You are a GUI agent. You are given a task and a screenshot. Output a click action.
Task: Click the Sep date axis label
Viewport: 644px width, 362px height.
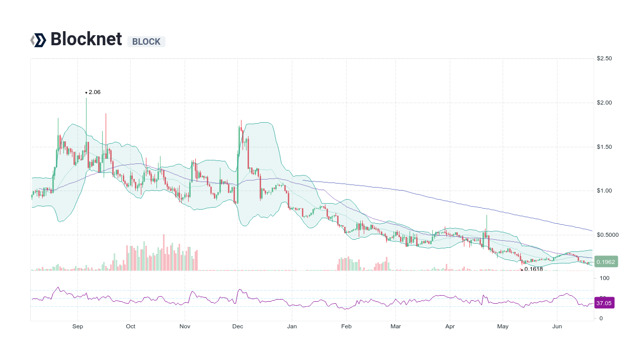pos(77,326)
